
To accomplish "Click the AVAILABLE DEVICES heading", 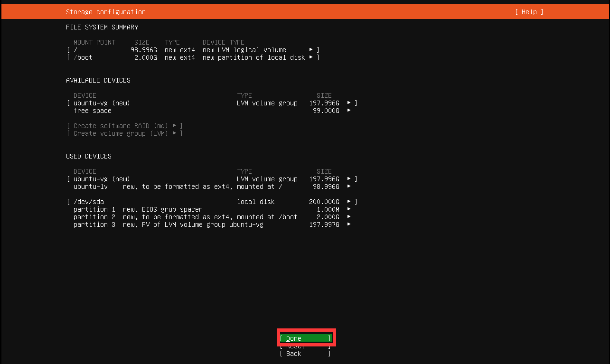I will coord(98,80).
